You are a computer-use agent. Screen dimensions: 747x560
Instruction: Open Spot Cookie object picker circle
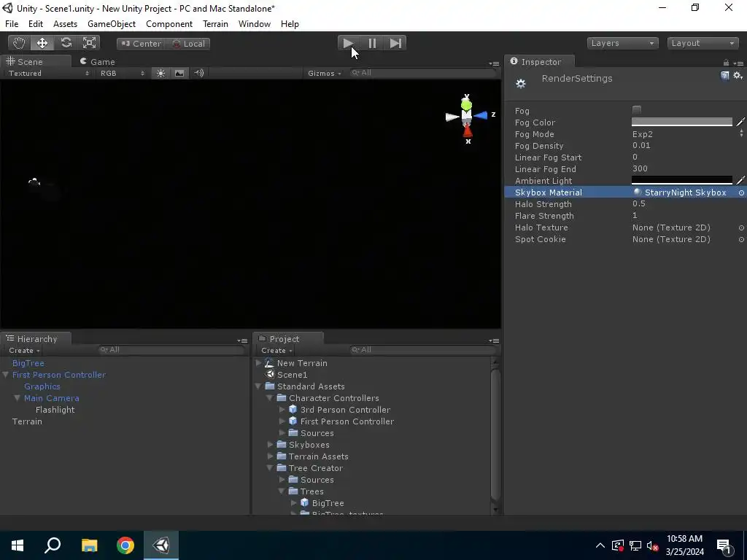[741, 239]
